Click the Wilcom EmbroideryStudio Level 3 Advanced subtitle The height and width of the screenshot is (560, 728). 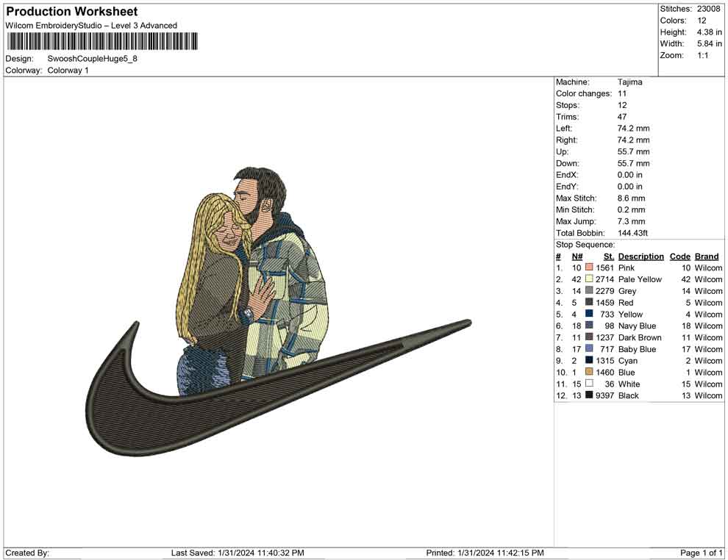pyautogui.click(x=91, y=26)
